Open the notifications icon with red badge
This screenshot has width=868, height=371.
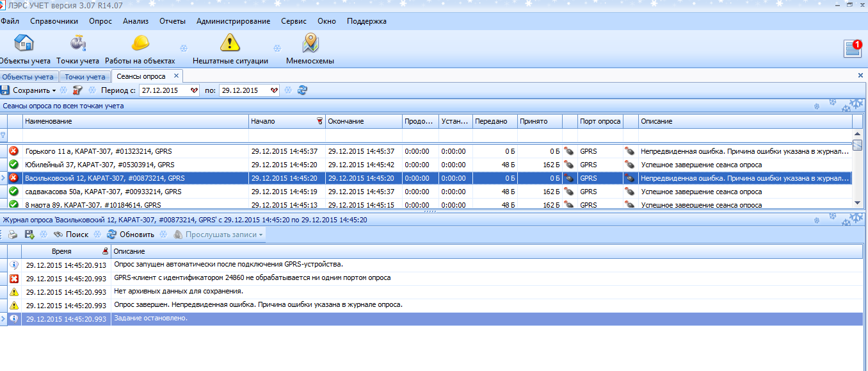point(853,48)
